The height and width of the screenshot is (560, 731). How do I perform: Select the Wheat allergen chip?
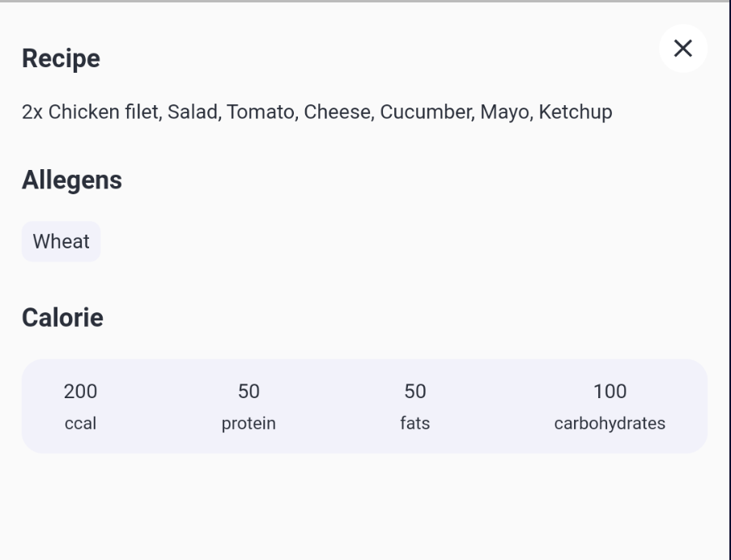[61, 241]
